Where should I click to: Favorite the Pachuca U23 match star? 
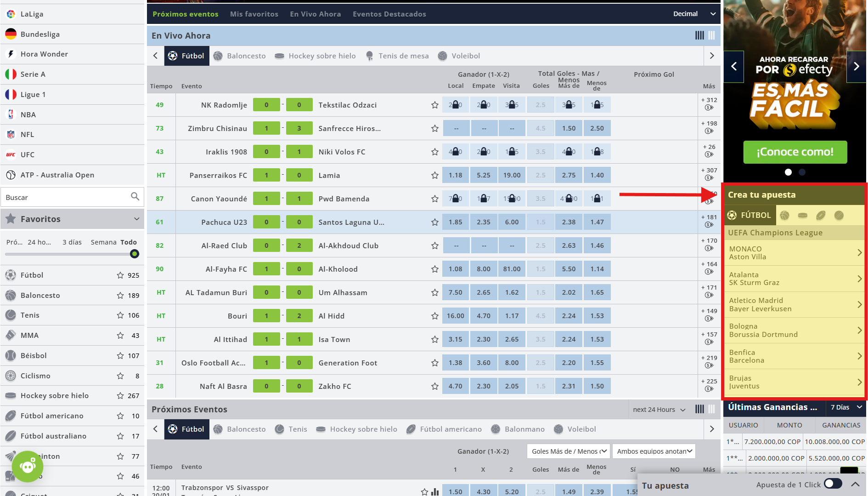[x=434, y=222]
